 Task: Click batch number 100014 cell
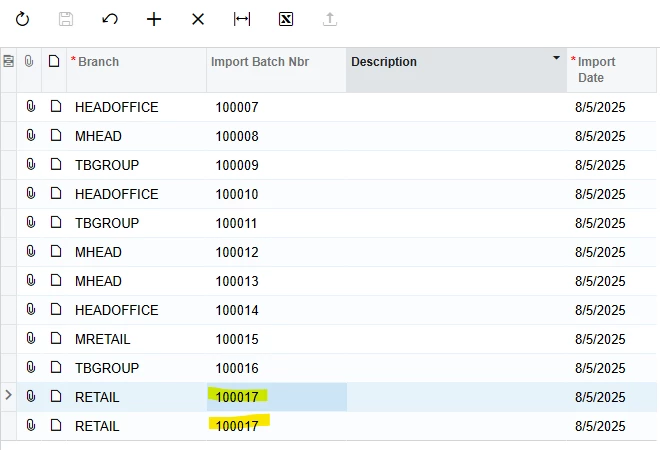[x=276, y=310]
